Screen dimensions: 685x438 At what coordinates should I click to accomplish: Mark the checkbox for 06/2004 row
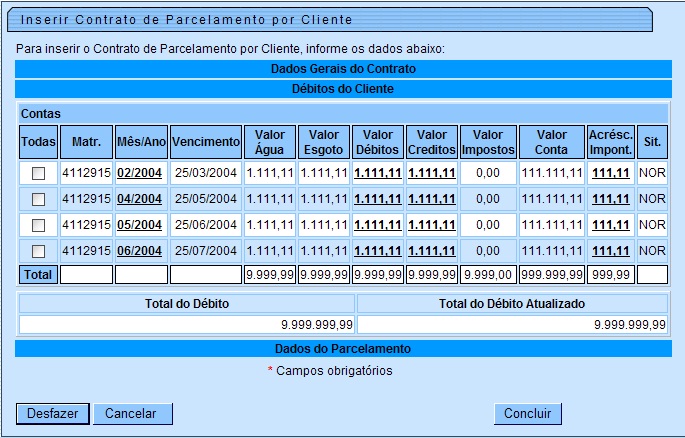pos(38,251)
